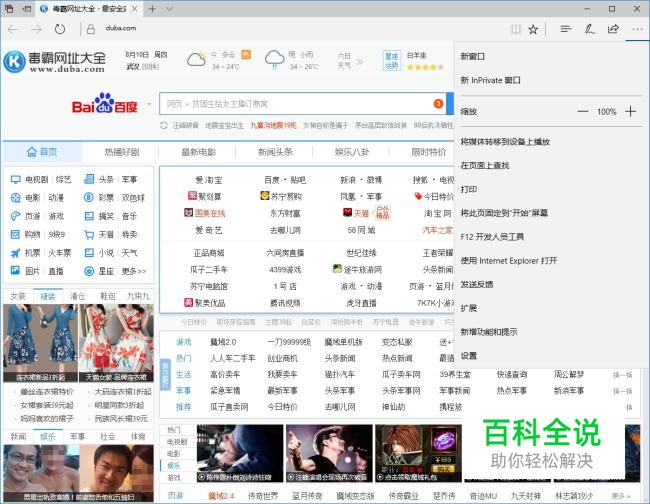Click the padlock site security icon

click(91, 29)
